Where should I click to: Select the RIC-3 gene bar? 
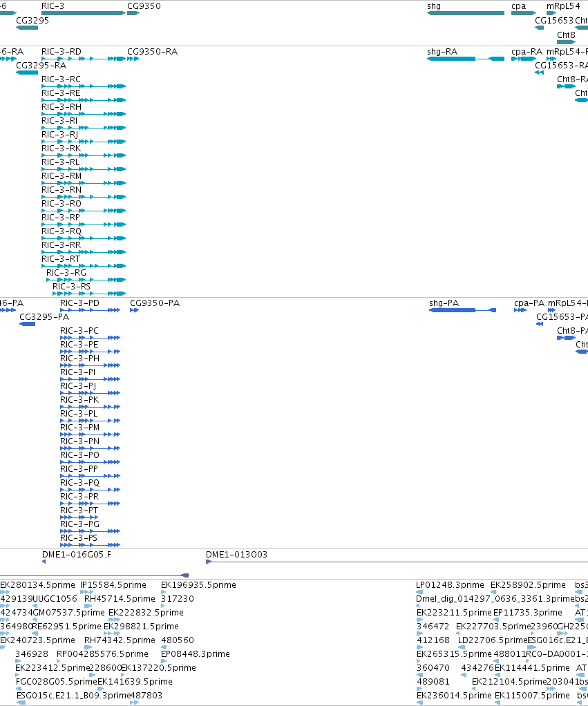tap(84, 13)
